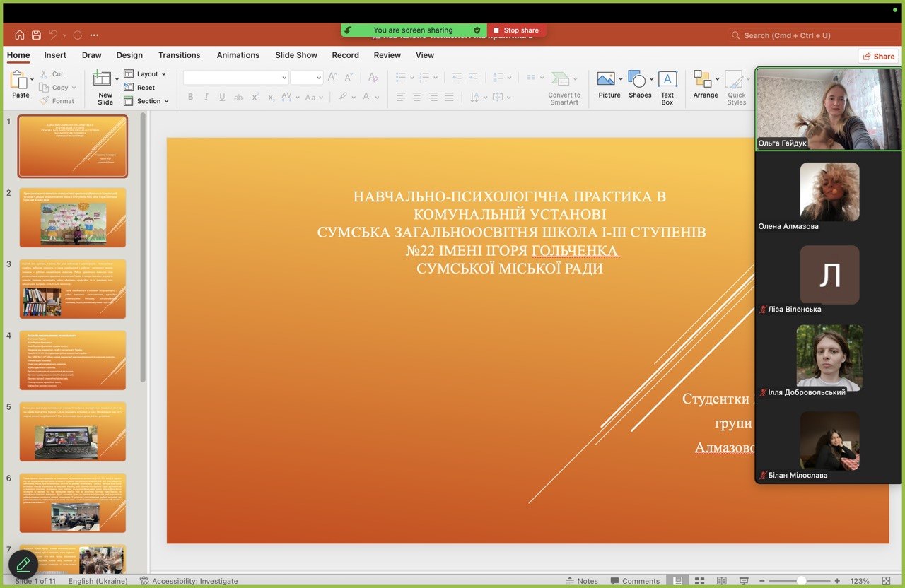Insert a New Slide
This screenshot has width=905, height=588.
pyautogui.click(x=105, y=88)
